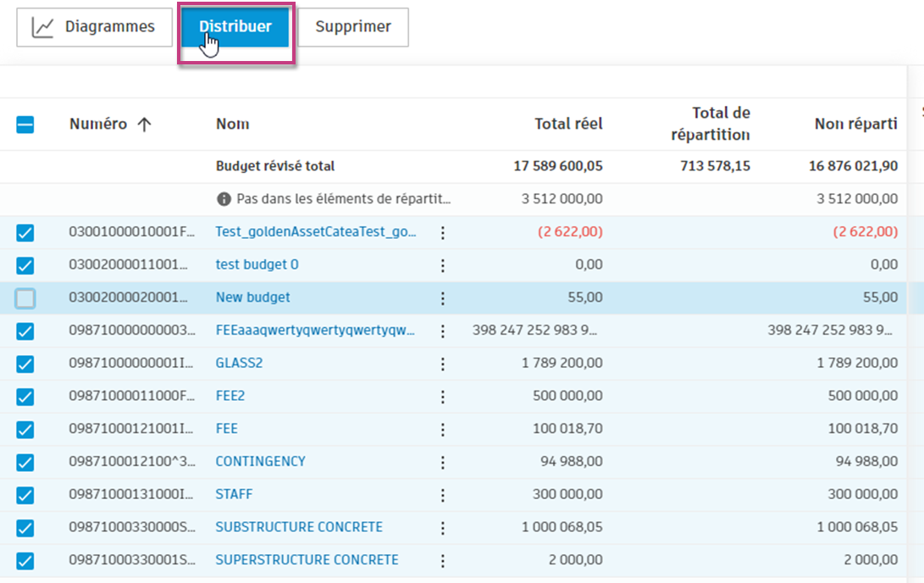
Task: Click the Total de répartition column header
Action: click(x=711, y=124)
